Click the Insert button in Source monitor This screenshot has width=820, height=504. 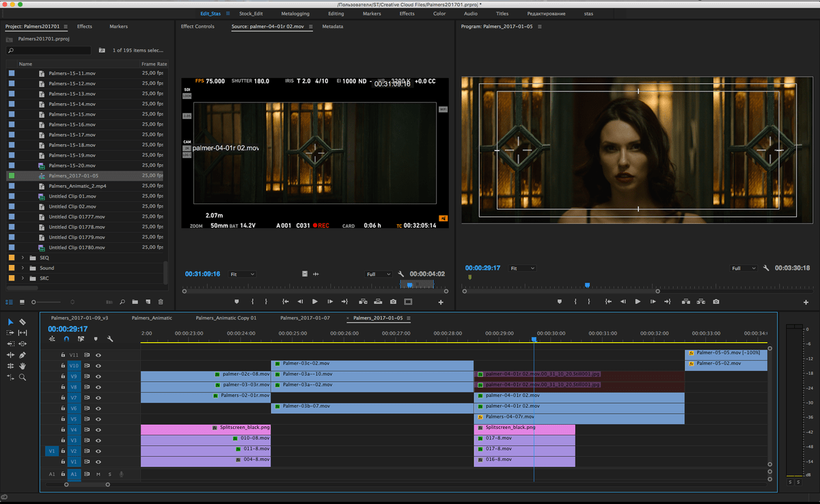pyautogui.click(x=361, y=301)
